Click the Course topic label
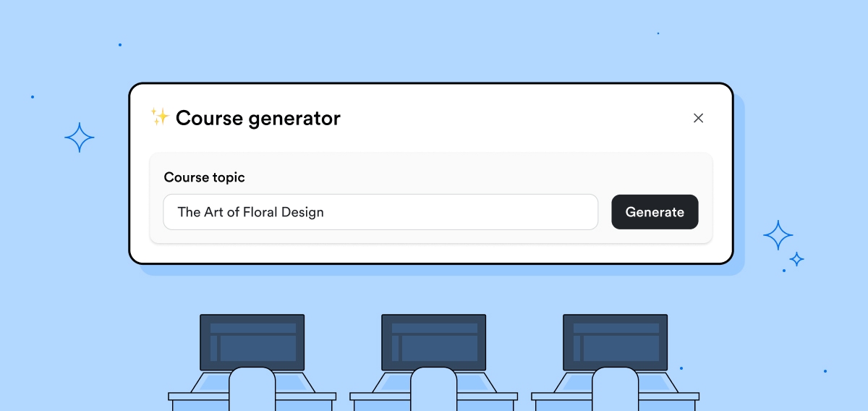 click(205, 177)
